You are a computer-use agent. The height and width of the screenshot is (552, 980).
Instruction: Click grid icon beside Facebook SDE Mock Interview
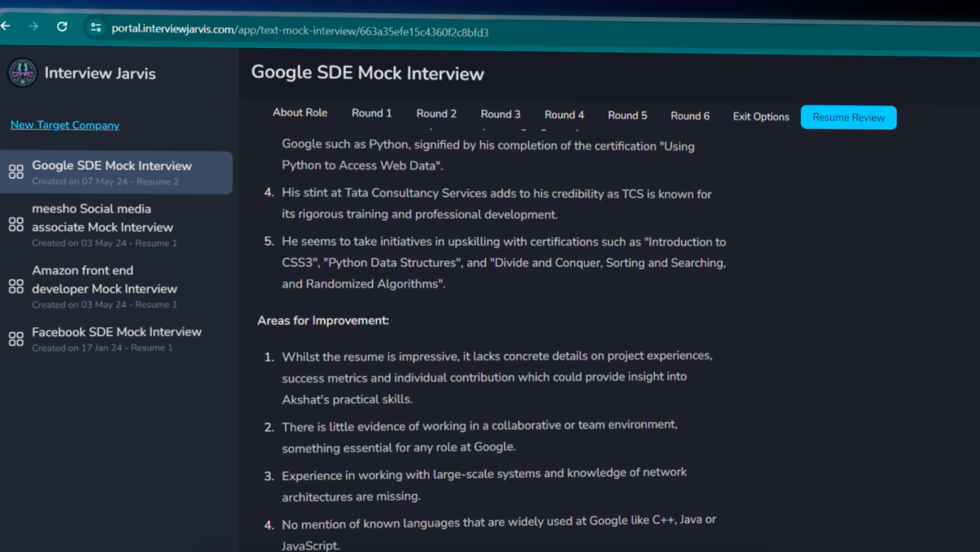pos(16,339)
